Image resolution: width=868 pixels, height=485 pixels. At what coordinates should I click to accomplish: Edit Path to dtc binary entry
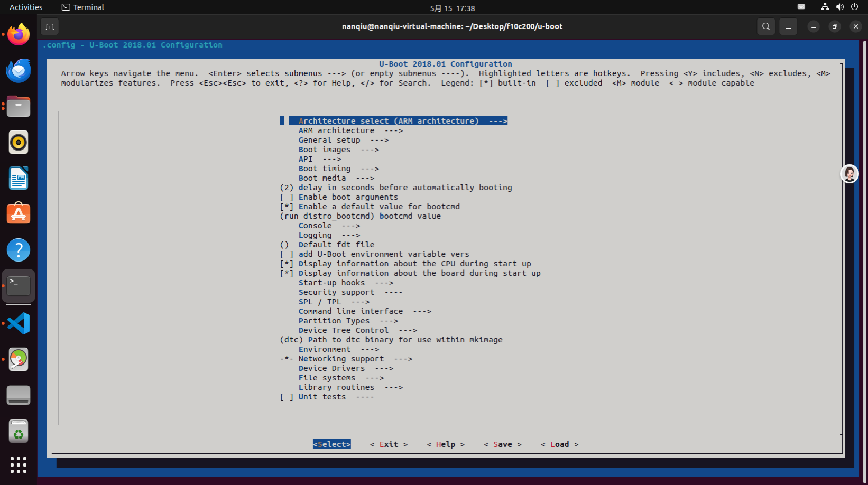[391, 340]
